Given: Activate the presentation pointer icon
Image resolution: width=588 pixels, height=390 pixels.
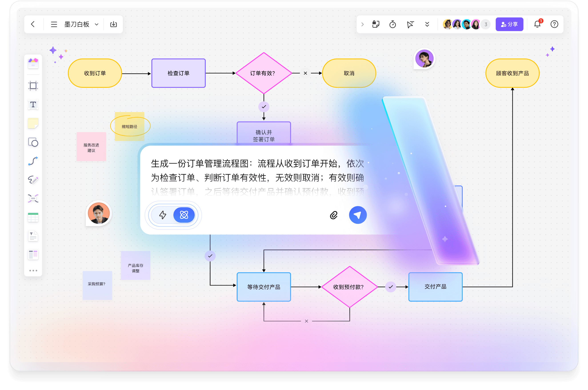Looking at the screenshot, I should [410, 24].
